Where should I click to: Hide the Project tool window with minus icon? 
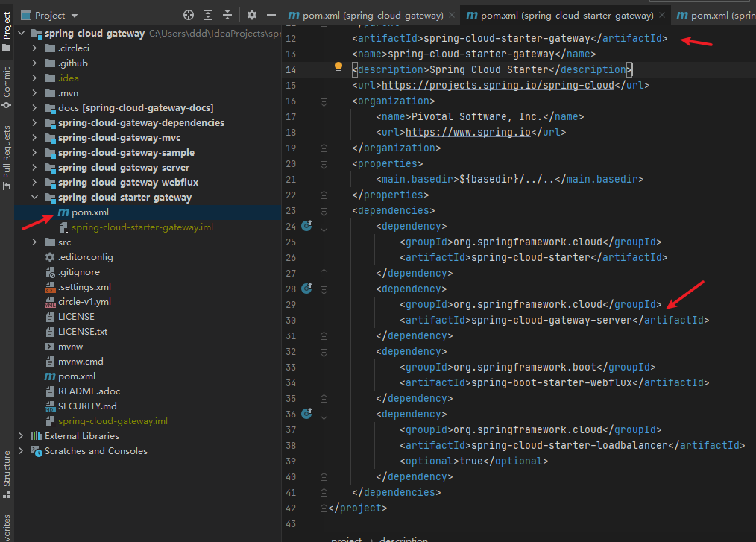[x=271, y=15]
